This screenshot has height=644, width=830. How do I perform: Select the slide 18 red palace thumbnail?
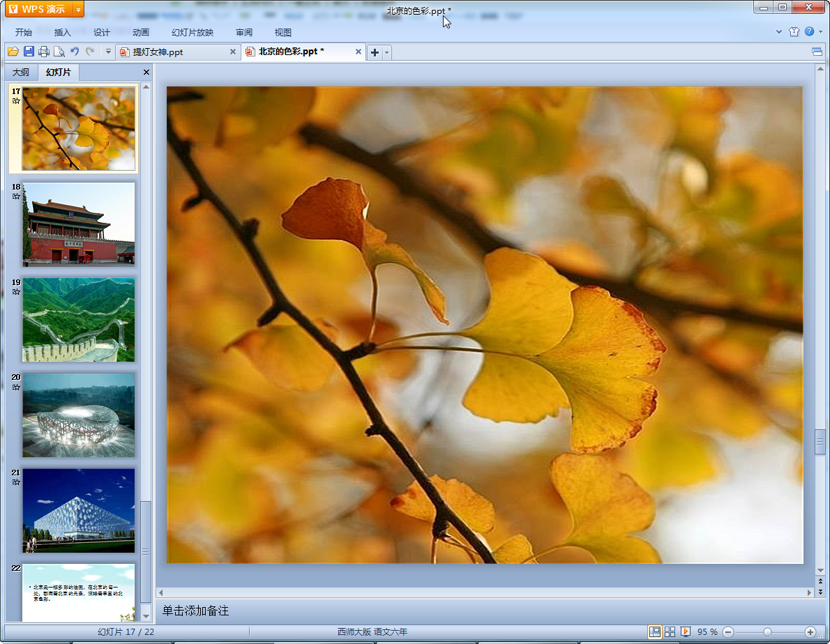coord(78,224)
